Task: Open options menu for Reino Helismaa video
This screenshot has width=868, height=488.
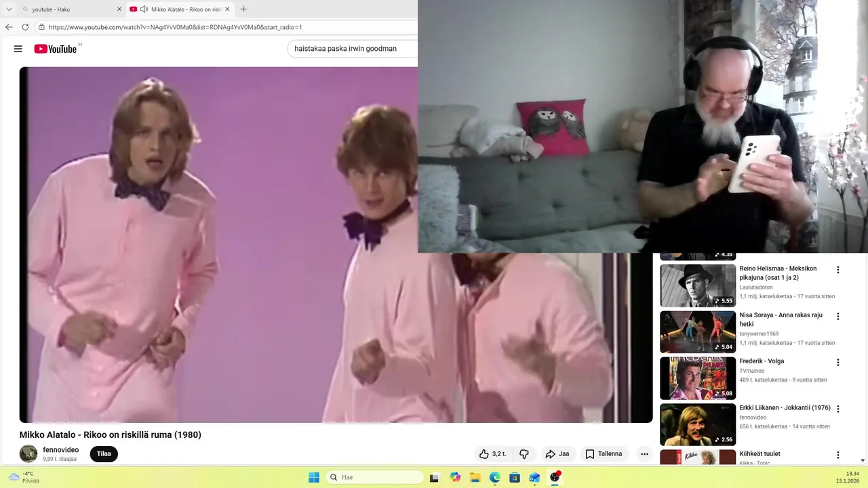Action: coord(838,270)
